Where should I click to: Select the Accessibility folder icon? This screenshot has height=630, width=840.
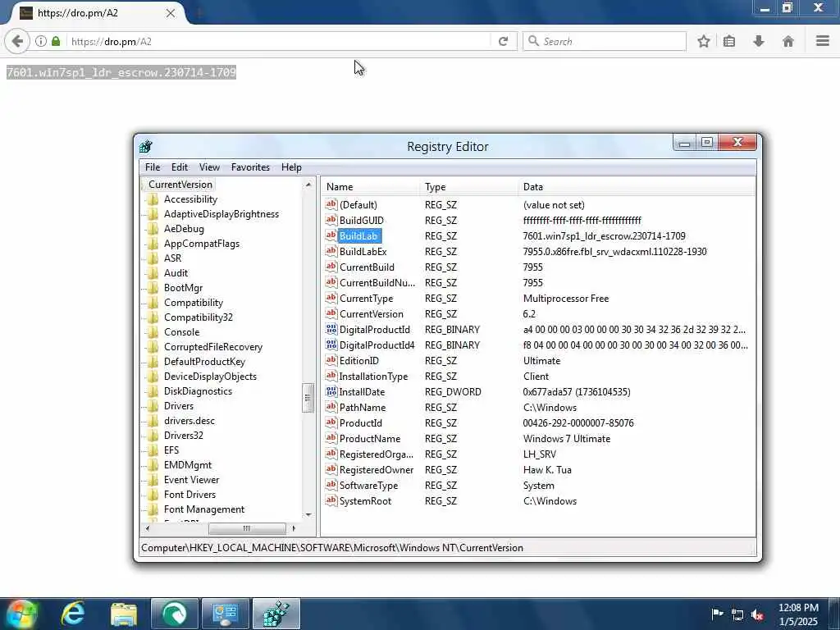coord(153,199)
